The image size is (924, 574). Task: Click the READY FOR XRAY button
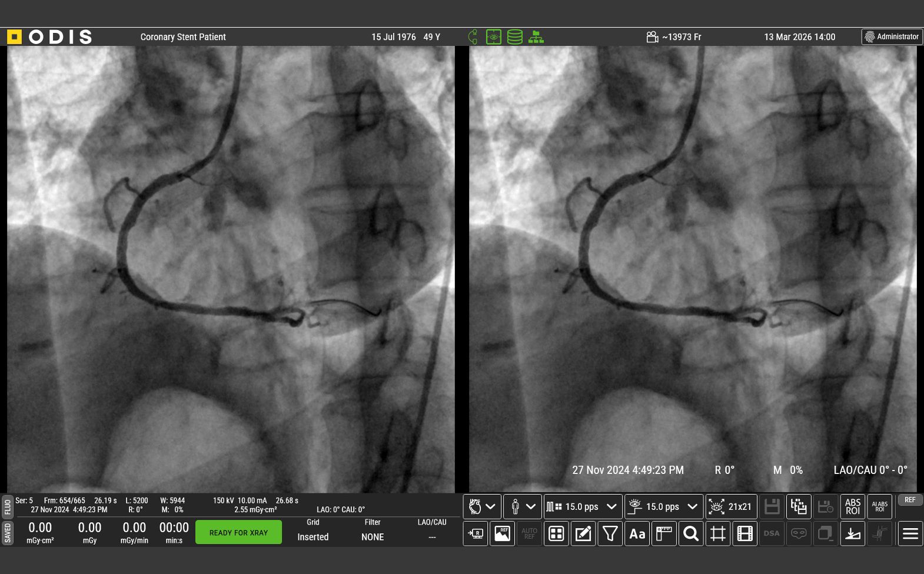(238, 532)
